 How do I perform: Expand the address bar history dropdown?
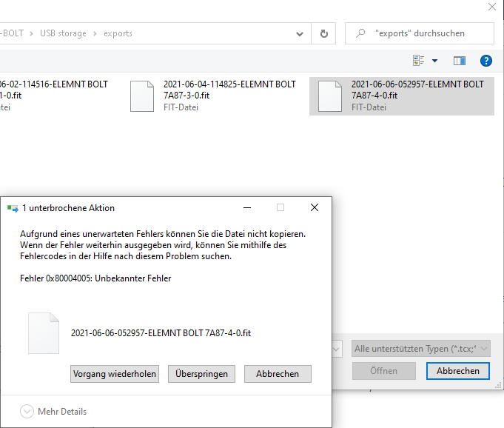pos(300,33)
